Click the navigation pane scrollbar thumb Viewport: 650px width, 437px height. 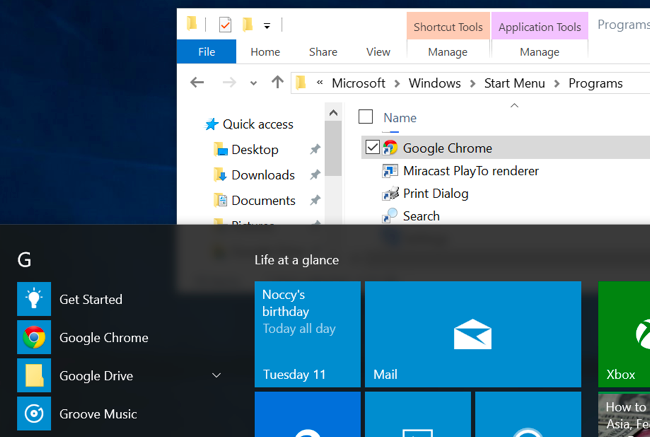click(x=333, y=148)
